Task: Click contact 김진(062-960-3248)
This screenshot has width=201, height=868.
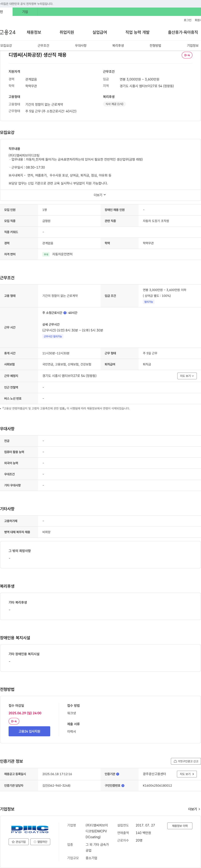Action: [x=56, y=785]
